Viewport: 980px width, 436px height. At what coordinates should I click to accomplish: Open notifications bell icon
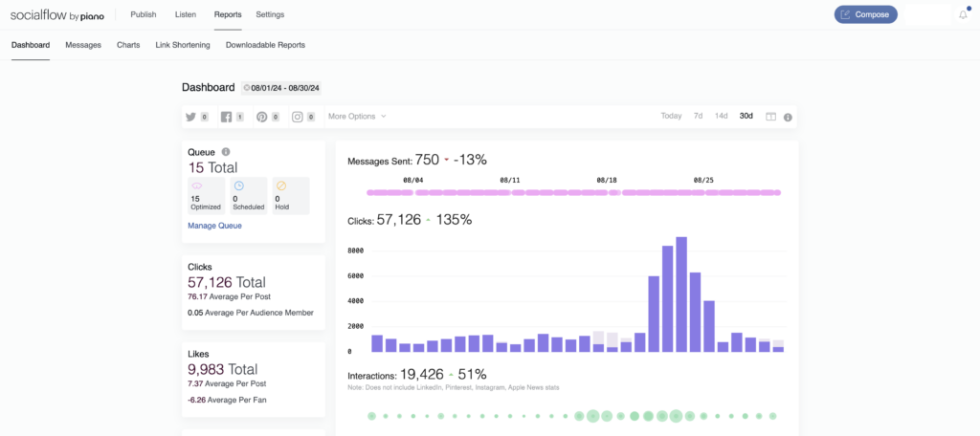pyautogui.click(x=963, y=15)
